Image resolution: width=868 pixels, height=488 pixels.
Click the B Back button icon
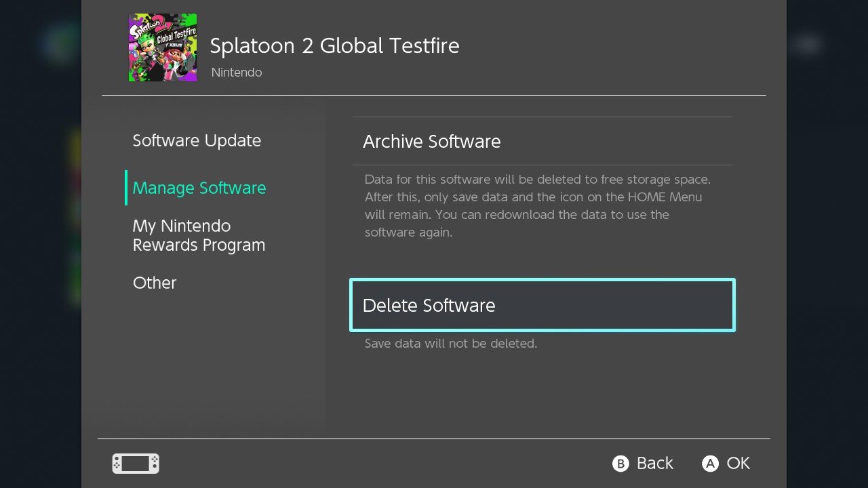(621, 464)
